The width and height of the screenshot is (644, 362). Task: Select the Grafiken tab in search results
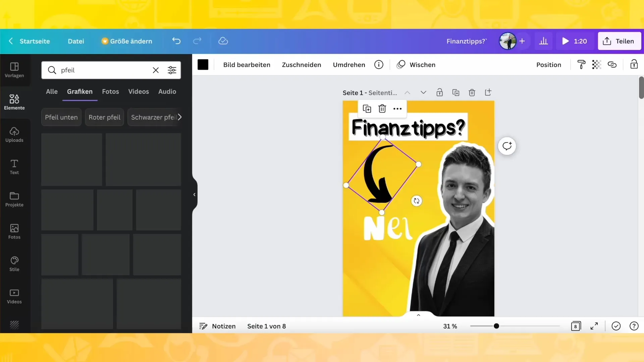click(79, 91)
